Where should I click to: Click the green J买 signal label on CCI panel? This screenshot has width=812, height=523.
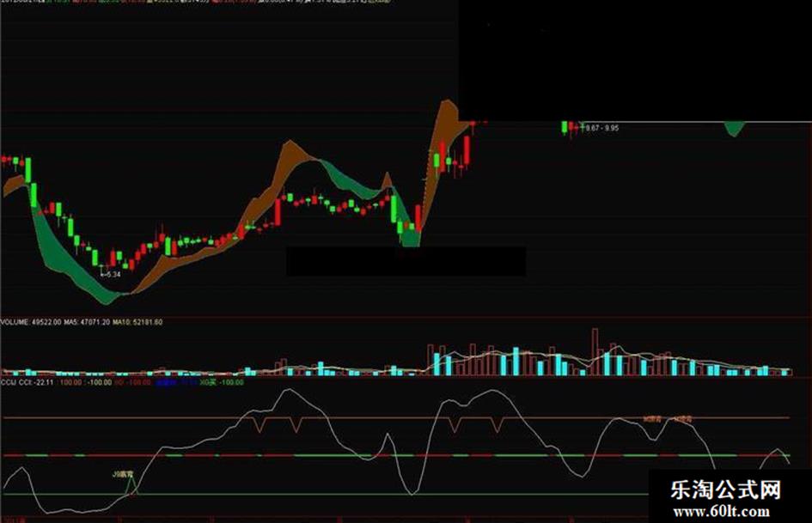pos(123,474)
